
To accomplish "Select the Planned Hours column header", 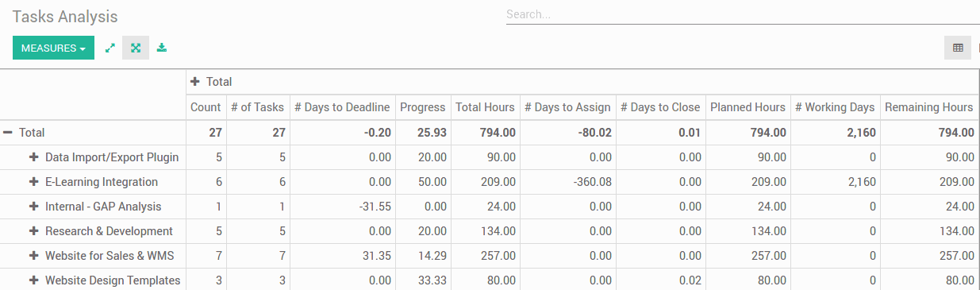I will click(x=747, y=107).
